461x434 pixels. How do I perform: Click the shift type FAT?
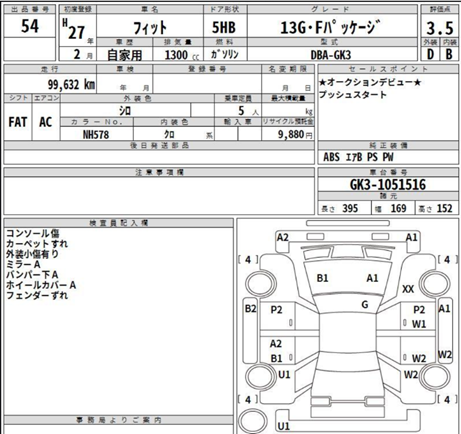(x=18, y=122)
